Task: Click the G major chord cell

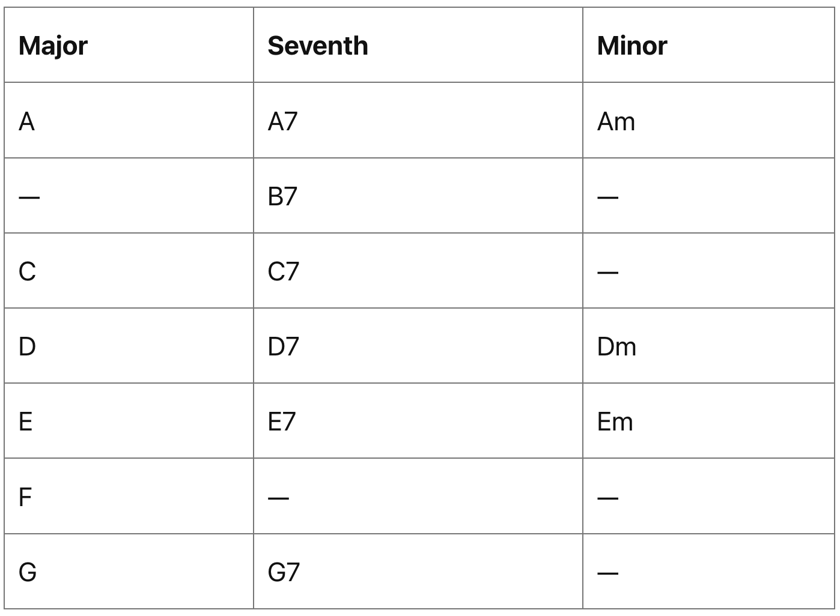Action: tap(28, 572)
